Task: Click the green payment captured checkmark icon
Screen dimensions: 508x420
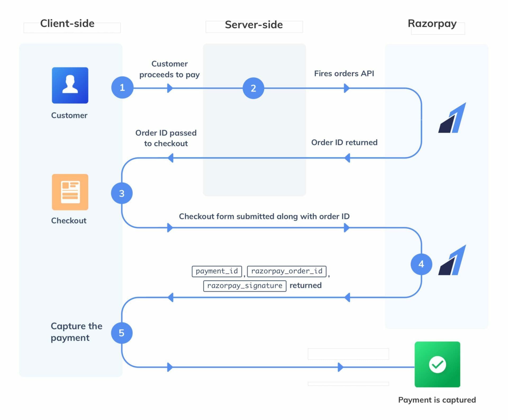Action: pyautogui.click(x=437, y=364)
